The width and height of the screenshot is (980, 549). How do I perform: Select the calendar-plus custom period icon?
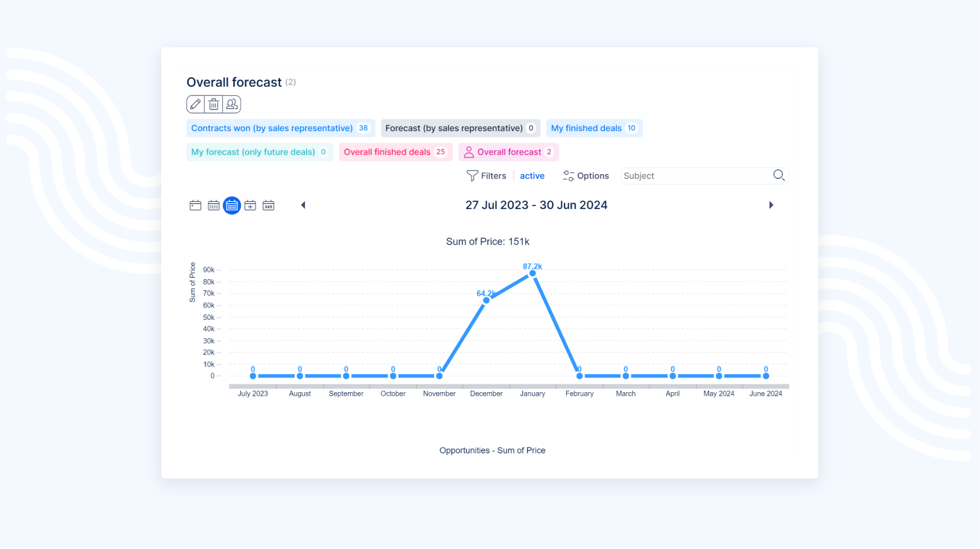point(250,205)
